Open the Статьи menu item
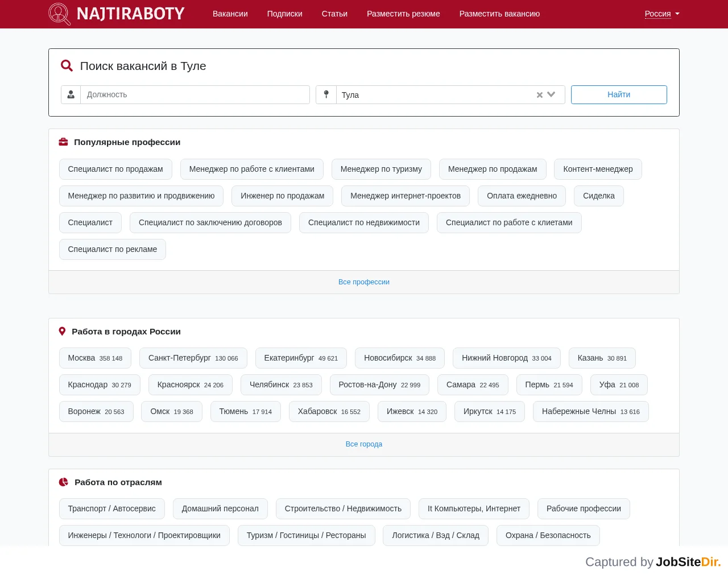The width and height of the screenshot is (728, 579). click(334, 14)
